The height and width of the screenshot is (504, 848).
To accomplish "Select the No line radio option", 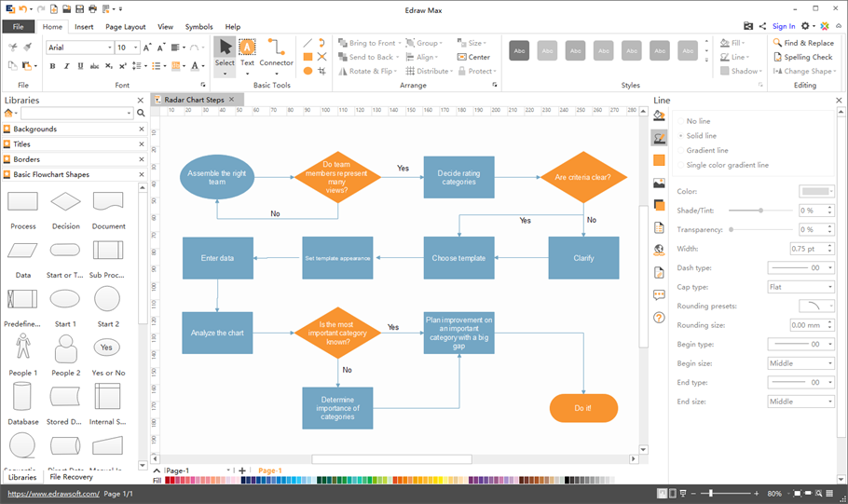I will click(x=698, y=121).
